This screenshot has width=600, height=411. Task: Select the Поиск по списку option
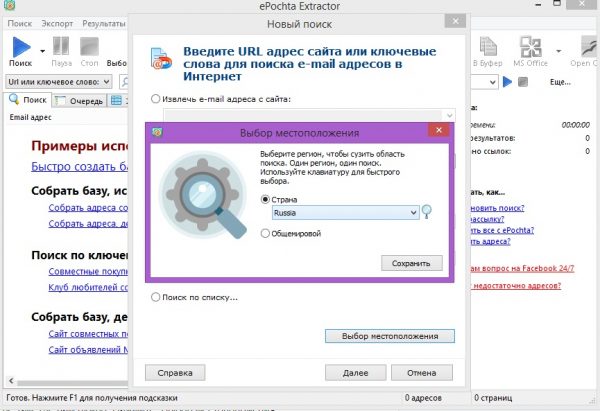[155, 297]
